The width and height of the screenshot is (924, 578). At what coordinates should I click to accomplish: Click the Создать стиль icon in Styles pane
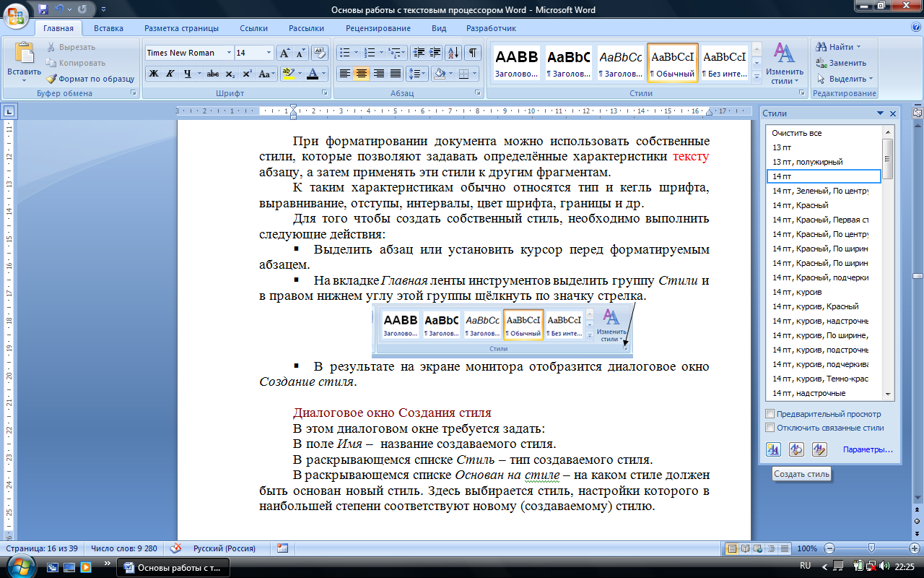[774, 449]
